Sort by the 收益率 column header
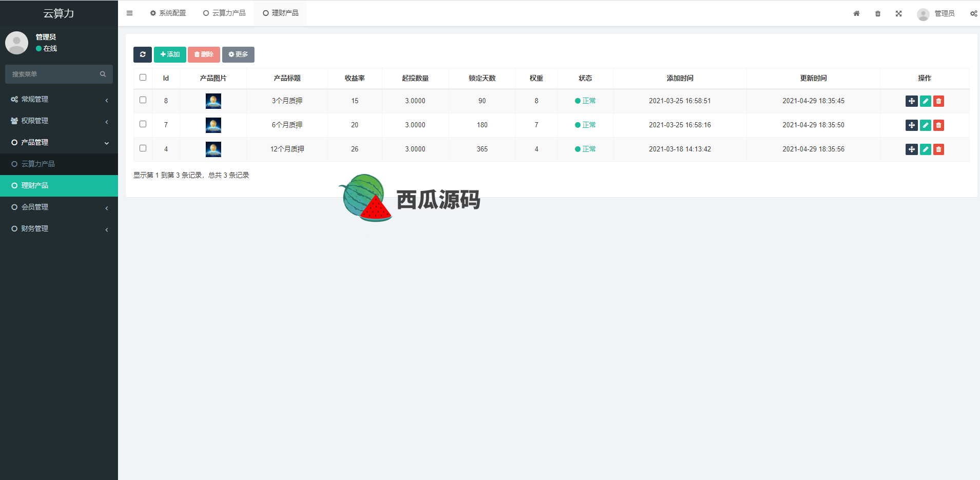This screenshot has width=980, height=480. click(x=355, y=78)
